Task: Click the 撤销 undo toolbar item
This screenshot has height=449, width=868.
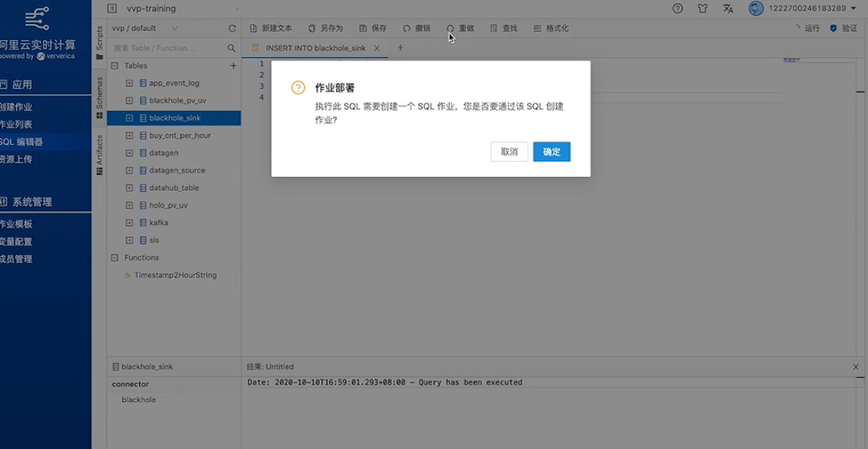Action: coord(417,28)
